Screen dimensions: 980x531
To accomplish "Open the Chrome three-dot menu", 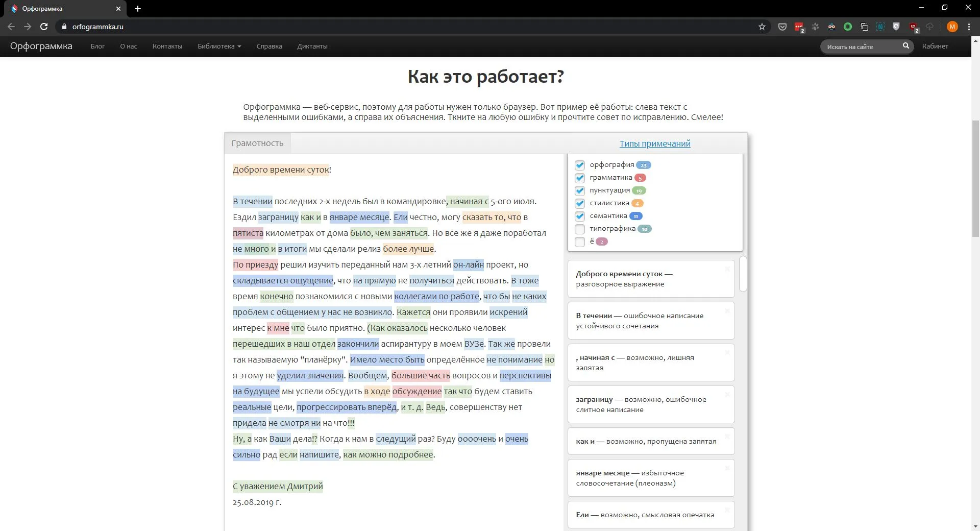I will coord(969,27).
